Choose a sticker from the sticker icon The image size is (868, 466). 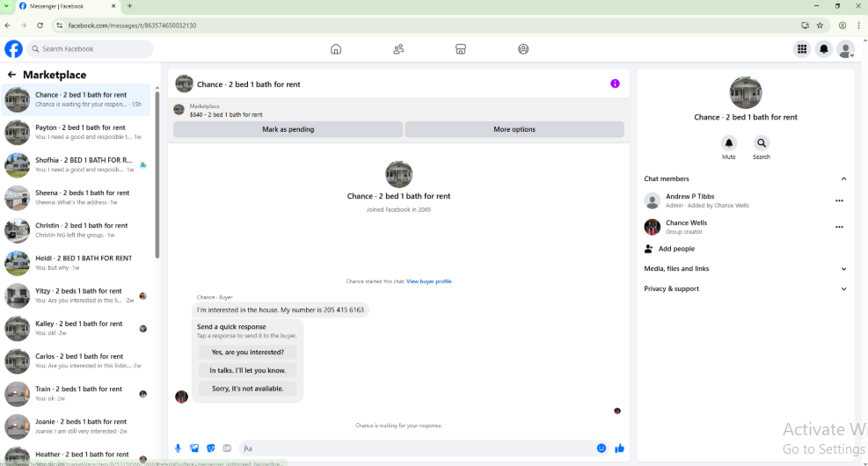click(x=211, y=448)
